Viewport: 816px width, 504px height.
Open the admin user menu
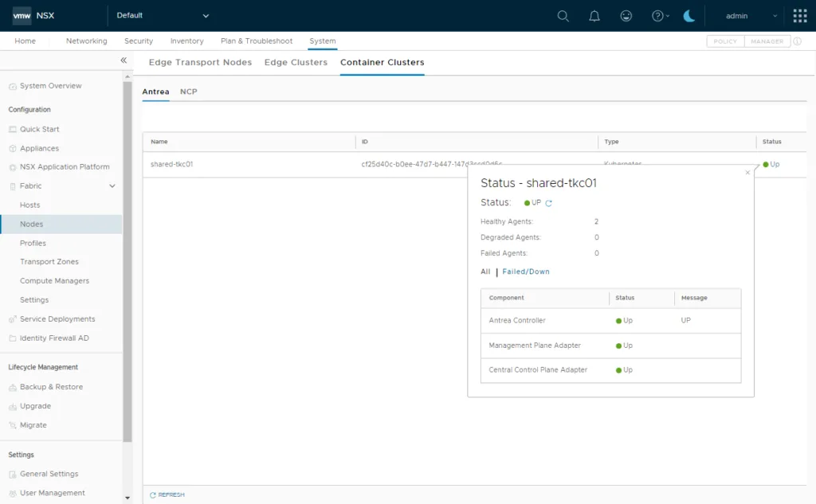click(751, 16)
